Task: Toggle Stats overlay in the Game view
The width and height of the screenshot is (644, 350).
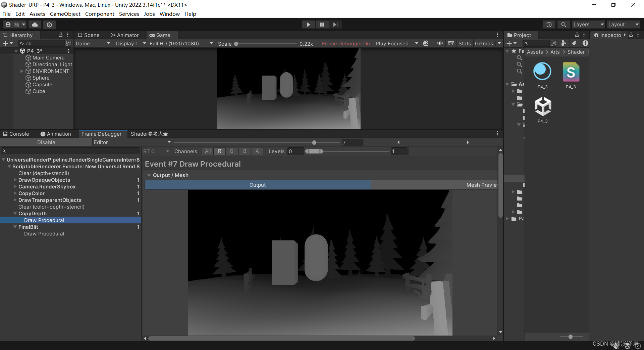Action: coord(465,44)
